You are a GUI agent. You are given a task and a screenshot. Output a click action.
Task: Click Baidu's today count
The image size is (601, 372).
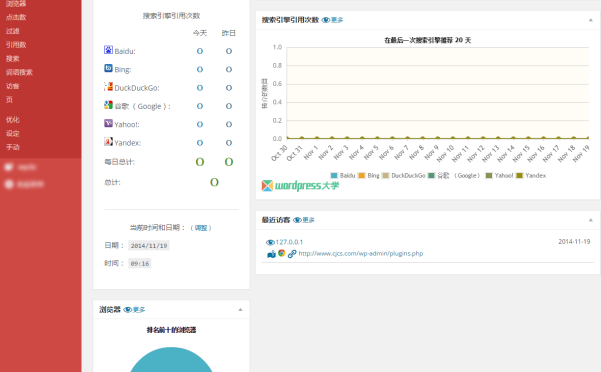pyautogui.click(x=200, y=51)
